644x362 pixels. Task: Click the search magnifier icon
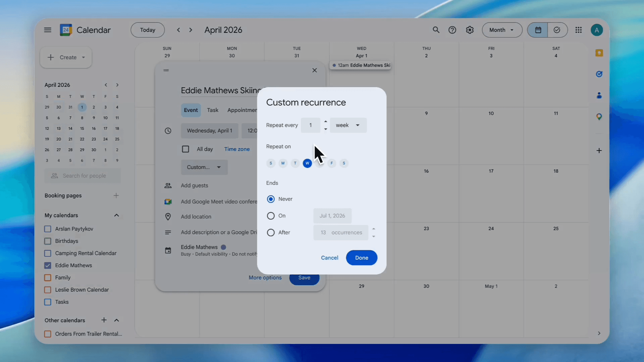coord(436,30)
